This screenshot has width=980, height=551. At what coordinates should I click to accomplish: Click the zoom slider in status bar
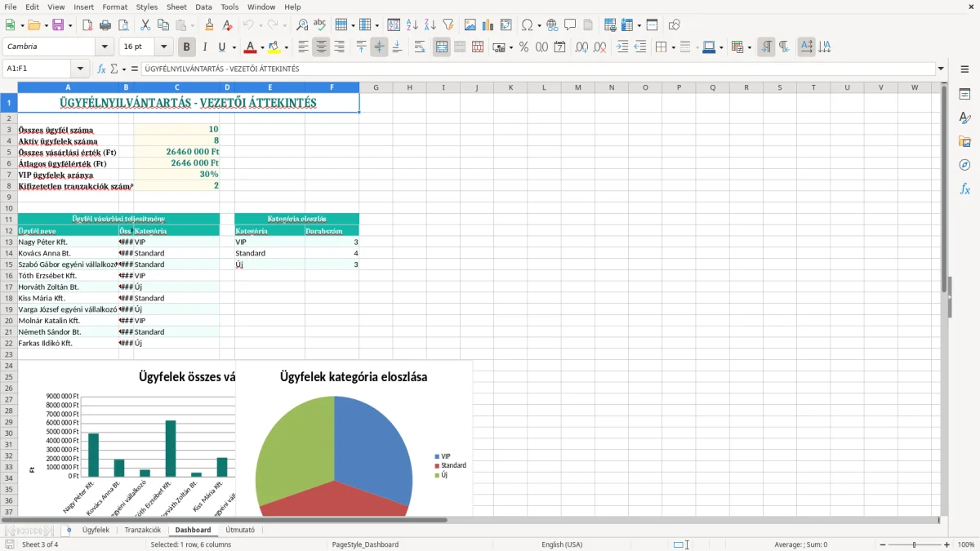tap(915, 544)
